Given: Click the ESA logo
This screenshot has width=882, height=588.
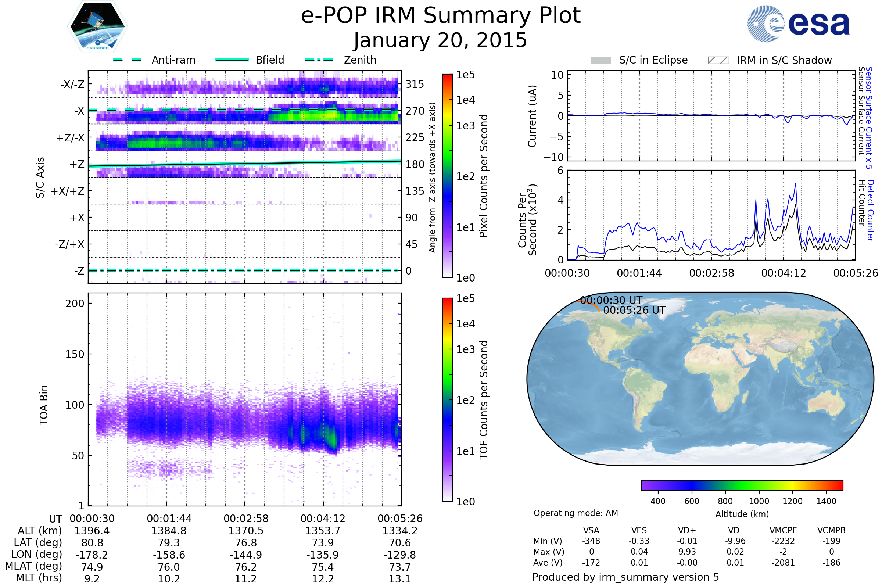Looking at the screenshot, I should click(x=798, y=24).
